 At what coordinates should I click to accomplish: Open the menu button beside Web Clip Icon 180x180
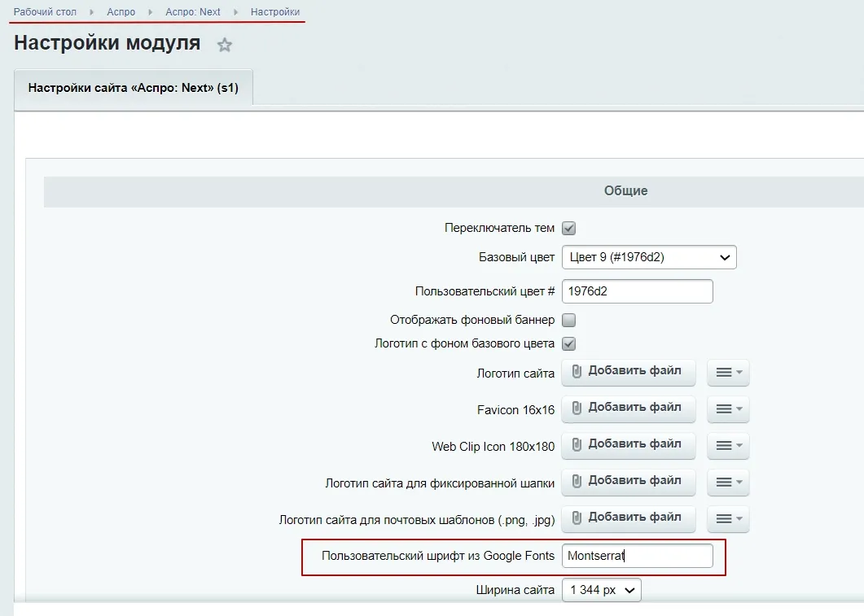coord(728,445)
